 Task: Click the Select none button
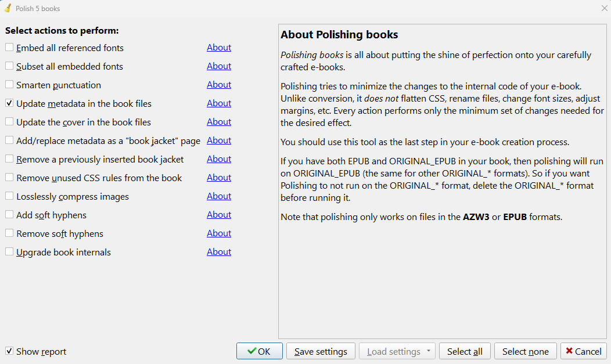click(525, 351)
